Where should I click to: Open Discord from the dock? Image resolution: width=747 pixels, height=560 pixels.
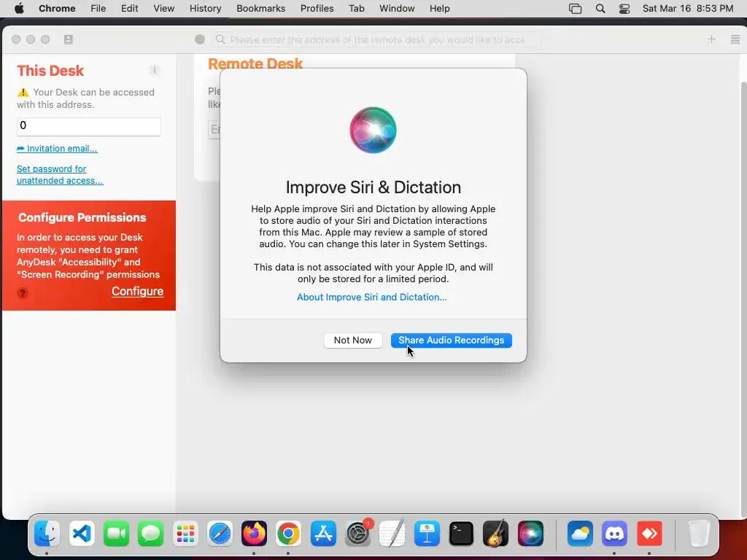point(614,533)
